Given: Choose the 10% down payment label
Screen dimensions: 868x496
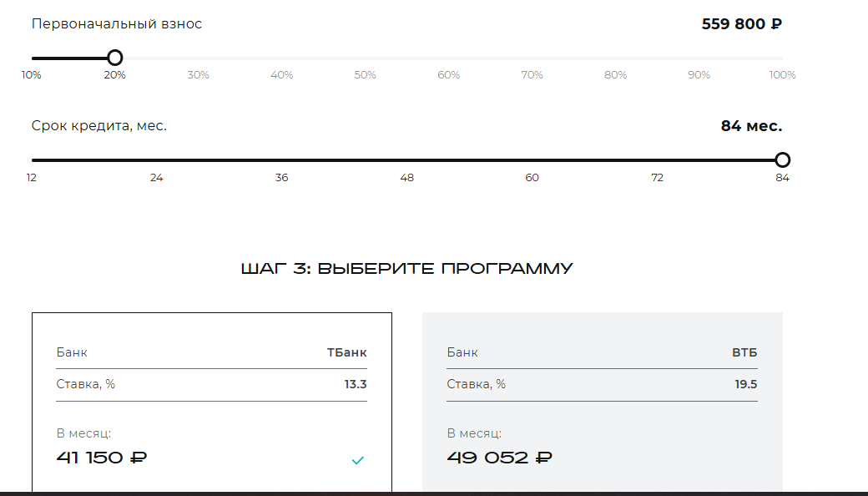Looking at the screenshot, I should (x=32, y=75).
